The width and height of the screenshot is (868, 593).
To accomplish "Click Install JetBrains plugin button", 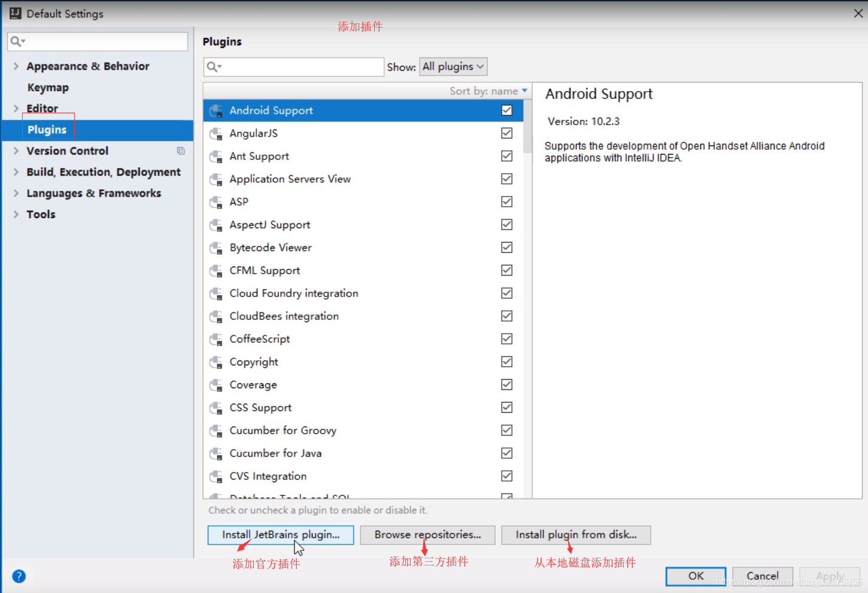I will [x=281, y=535].
